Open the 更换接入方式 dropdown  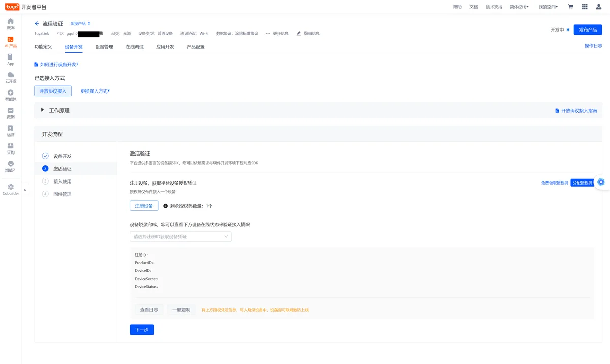point(95,91)
